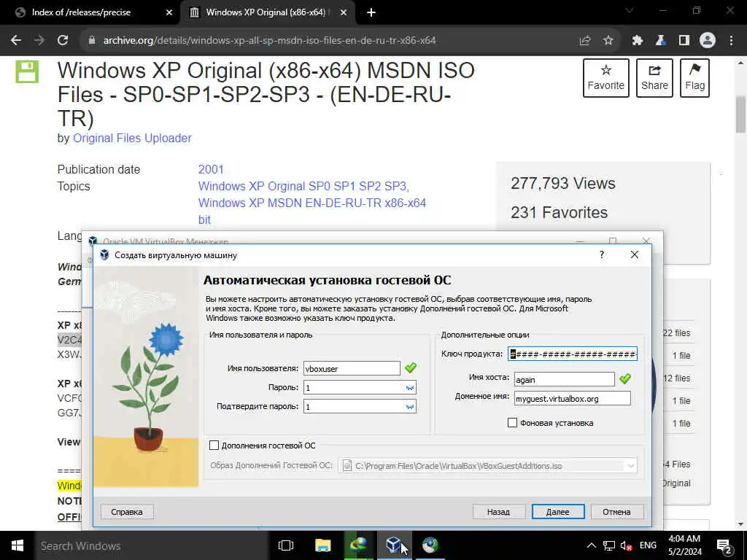Reveal password in Пароль field
The height and width of the screenshot is (560, 747).
410,388
